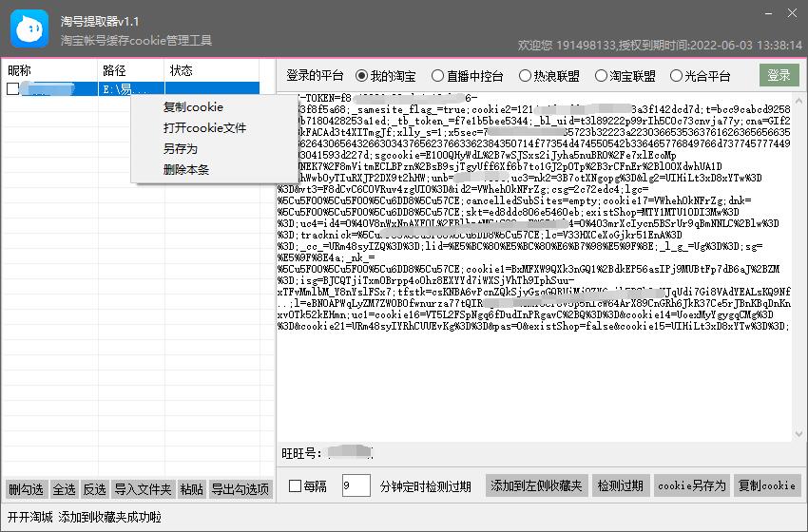The height and width of the screenshot is (532, 808).
Task: Minimize the 淘号提取器 window
Action: [768, 14]
